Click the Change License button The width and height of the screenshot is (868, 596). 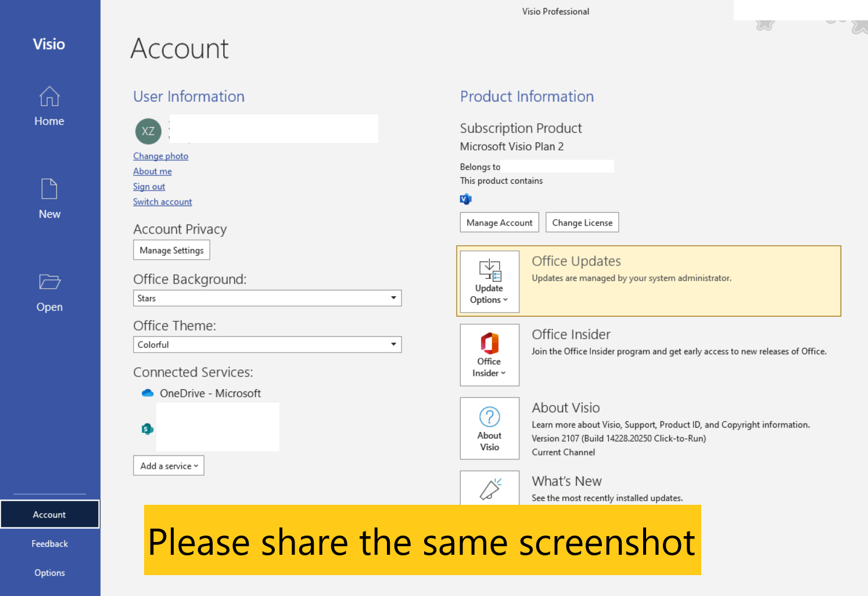tap(582, 222)
